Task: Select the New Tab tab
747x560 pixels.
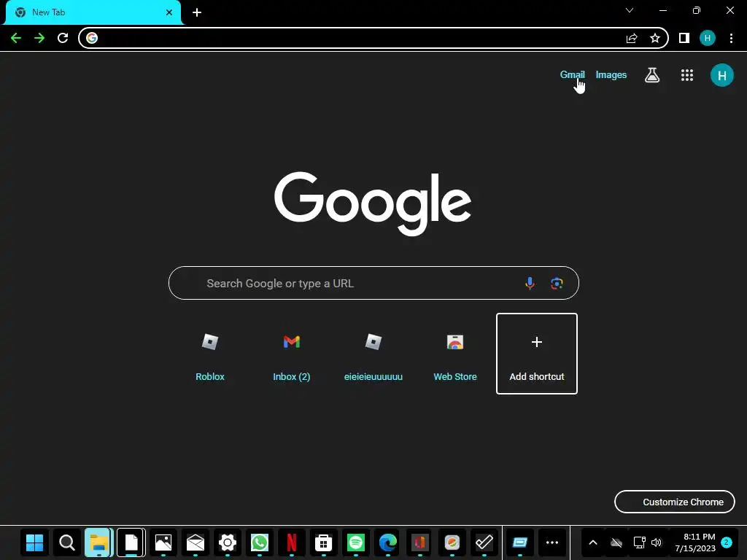Action: 93,12
